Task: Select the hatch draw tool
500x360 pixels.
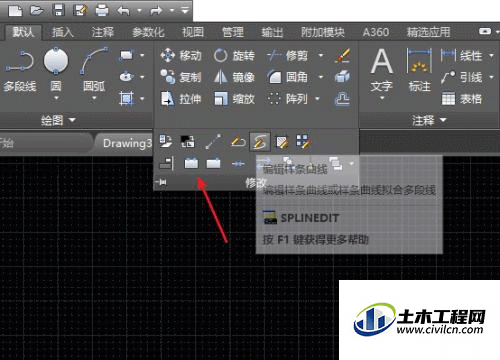Action: click(x=126, y=98)
